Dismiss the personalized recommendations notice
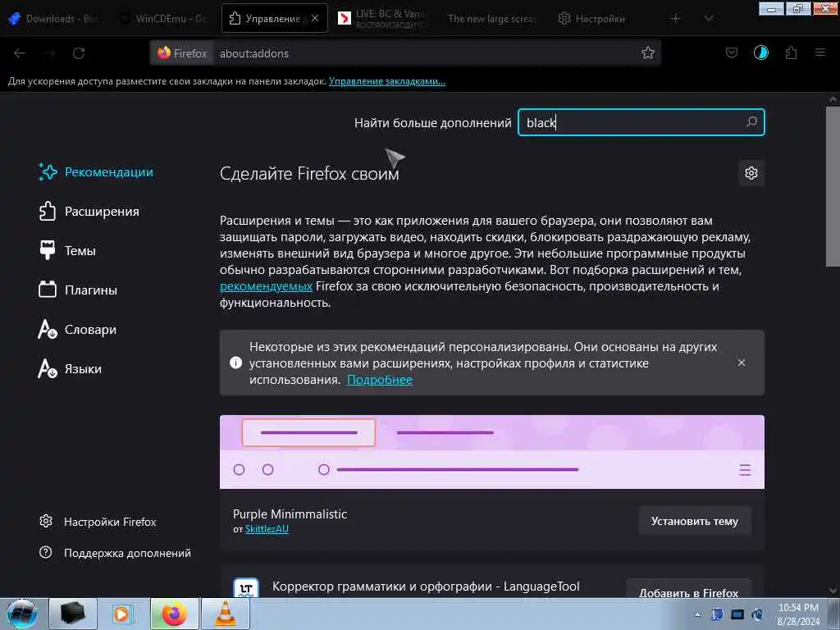 point(742,363)
